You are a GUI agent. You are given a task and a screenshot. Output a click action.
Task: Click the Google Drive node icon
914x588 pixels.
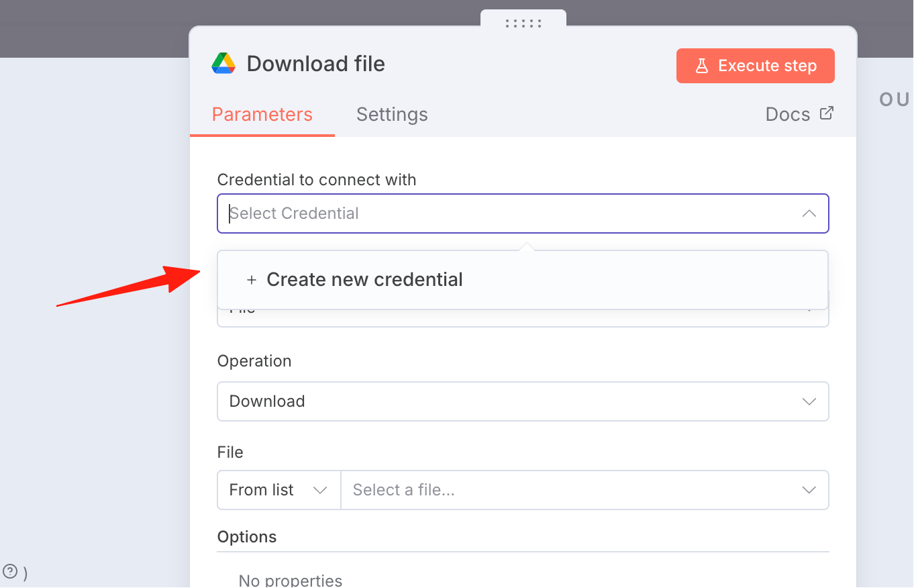223,64
